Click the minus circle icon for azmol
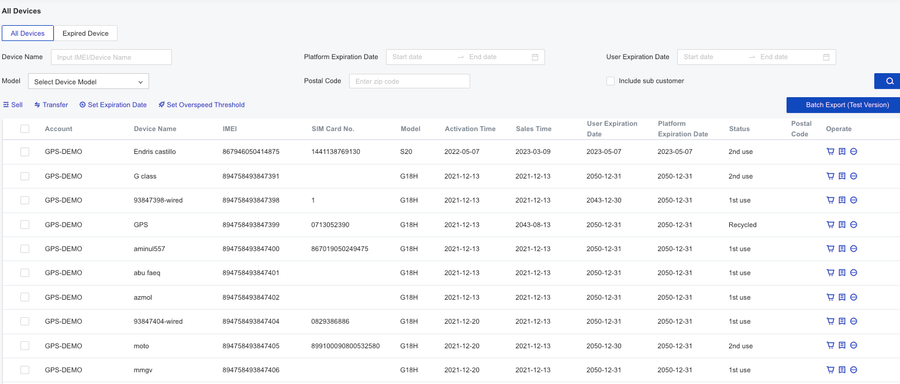900x384 pixels. click(x=854, y=297)
